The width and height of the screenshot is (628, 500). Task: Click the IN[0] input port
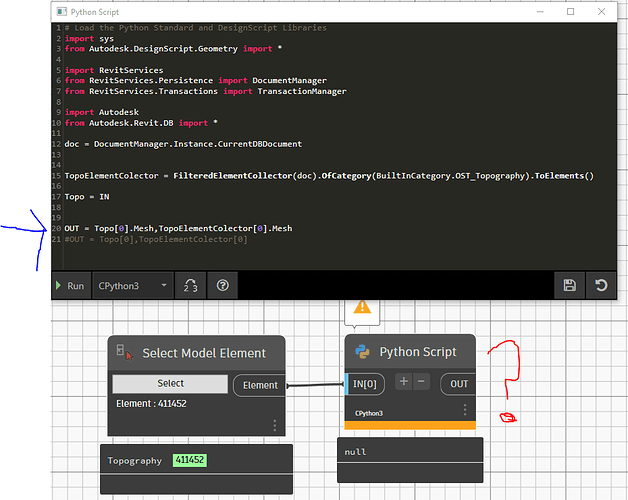point(364,384)
